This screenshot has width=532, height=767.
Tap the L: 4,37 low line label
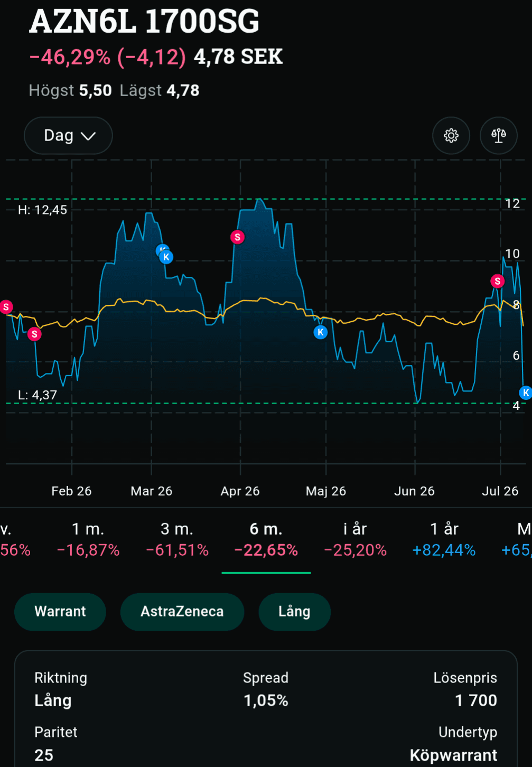pos(37,395)
